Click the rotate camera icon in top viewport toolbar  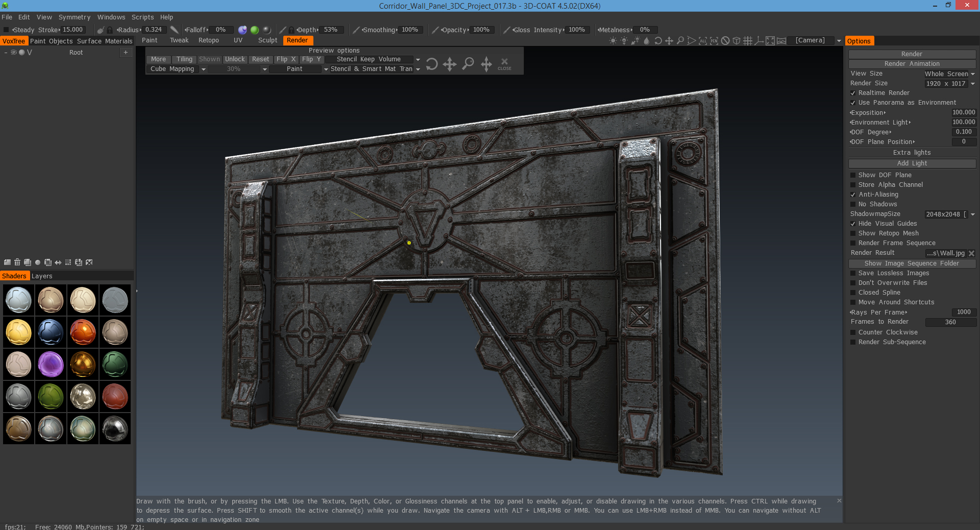coord(658,41)
